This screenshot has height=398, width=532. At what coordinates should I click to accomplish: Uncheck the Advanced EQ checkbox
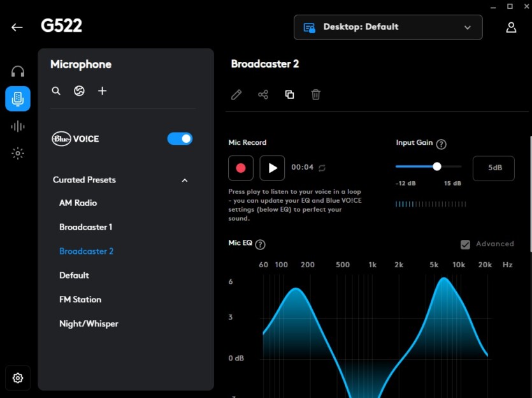tap(465, 244)
